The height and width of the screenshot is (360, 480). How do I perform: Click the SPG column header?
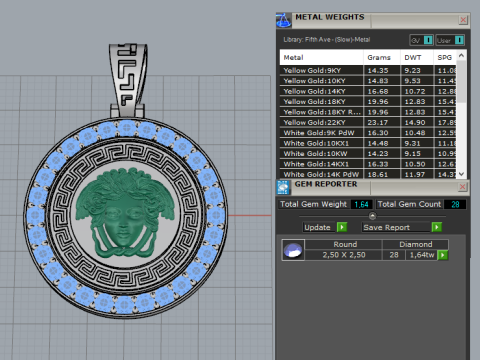click(x=445, y=57)
